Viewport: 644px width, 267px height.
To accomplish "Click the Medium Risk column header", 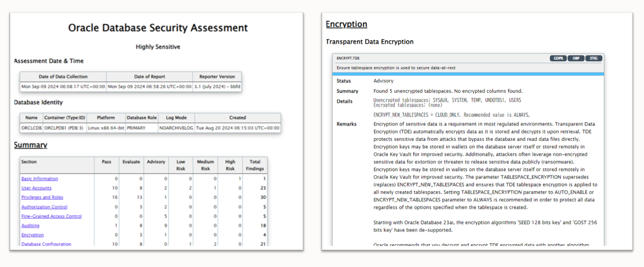I will 206,165.
